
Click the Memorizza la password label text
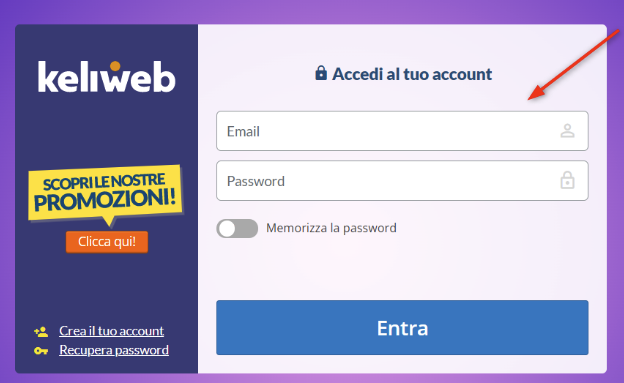pos(331,228)
